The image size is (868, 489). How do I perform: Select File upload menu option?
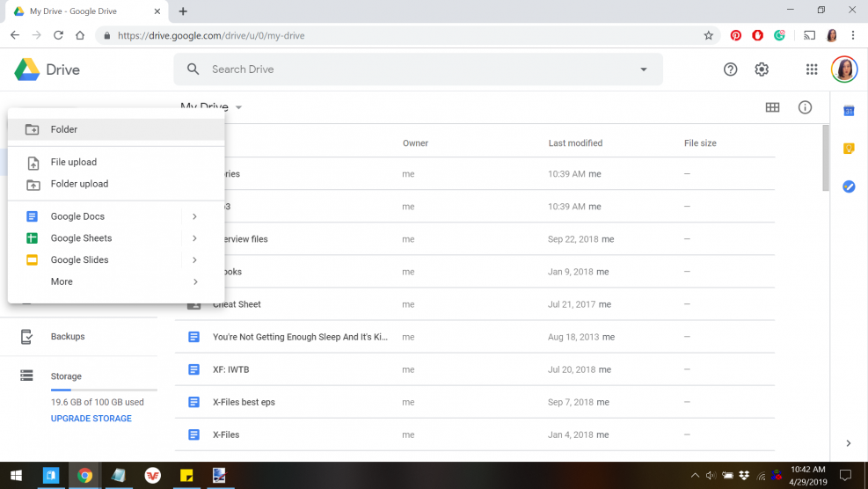coord(73,162)
